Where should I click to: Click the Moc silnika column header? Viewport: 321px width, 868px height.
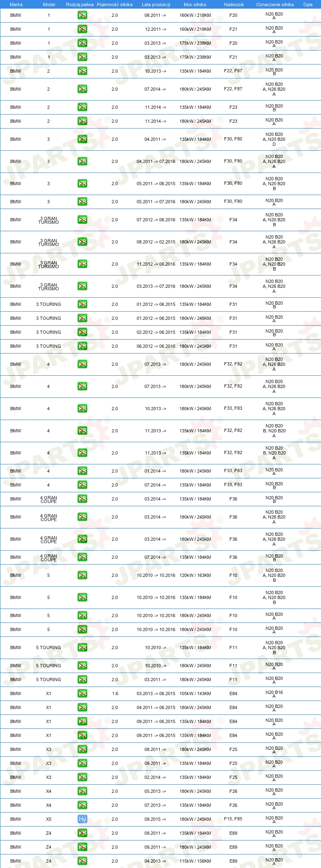[195, 5]
